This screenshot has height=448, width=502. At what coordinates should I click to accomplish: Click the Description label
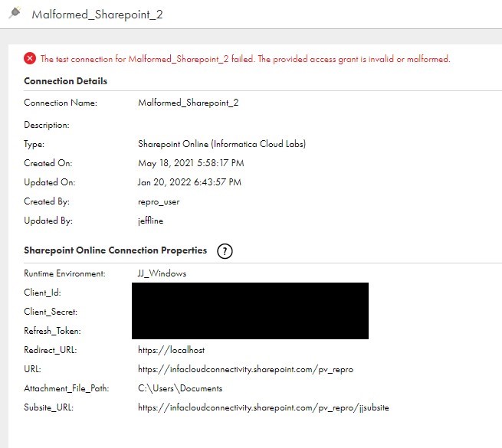tap(47, 125)
